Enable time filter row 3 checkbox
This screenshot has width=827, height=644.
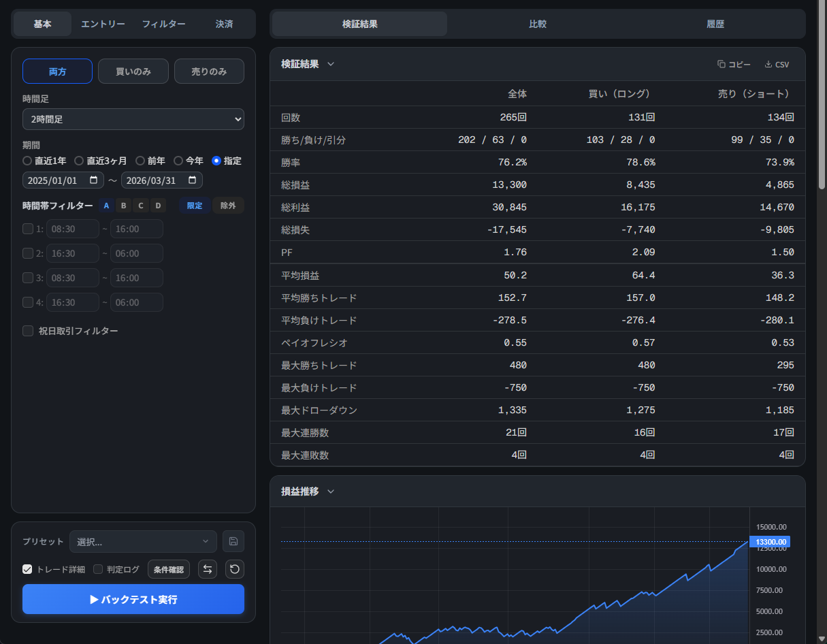pyautogui.click(x=28, y=278)
